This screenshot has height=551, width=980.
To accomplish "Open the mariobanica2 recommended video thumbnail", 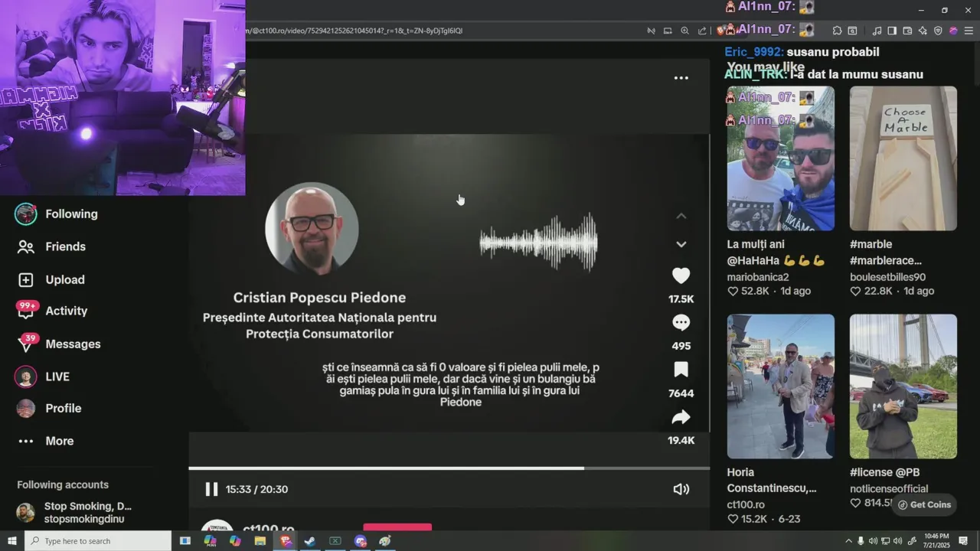I will coord(780,158).
